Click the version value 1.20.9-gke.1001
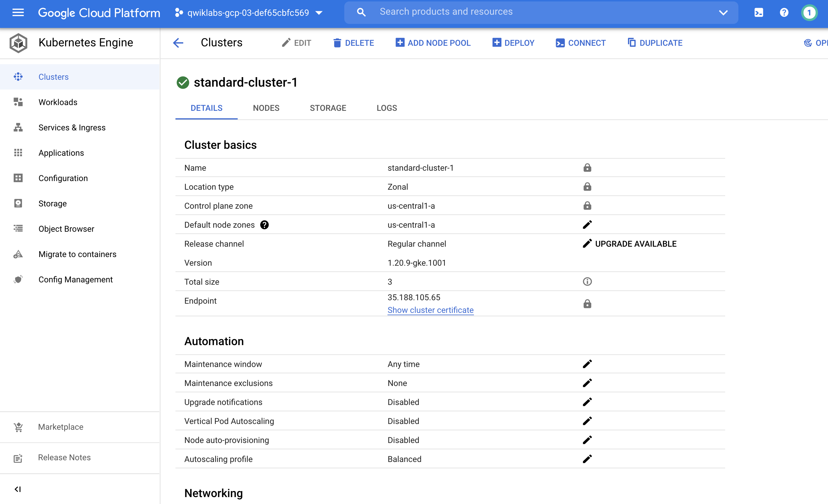The image size is (828, 504). click(417, 263)
